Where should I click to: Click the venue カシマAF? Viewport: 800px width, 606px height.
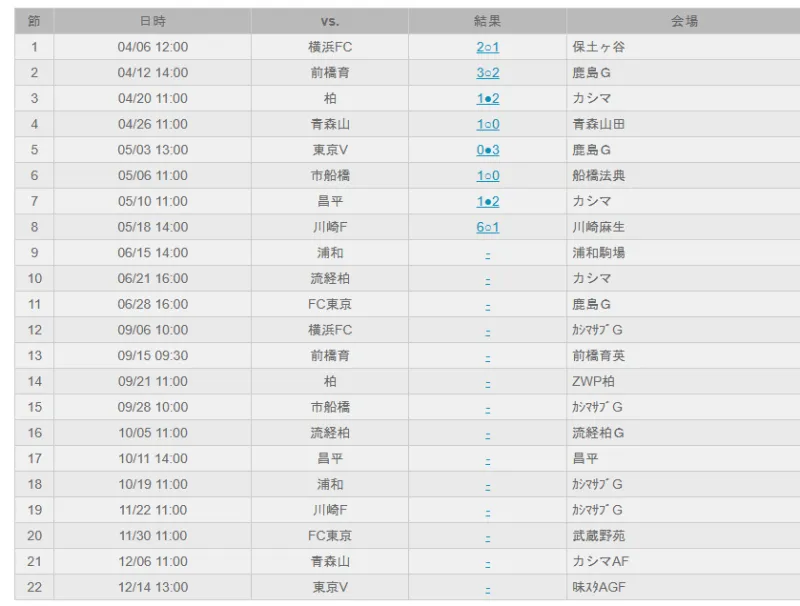[x=601, y=562]
